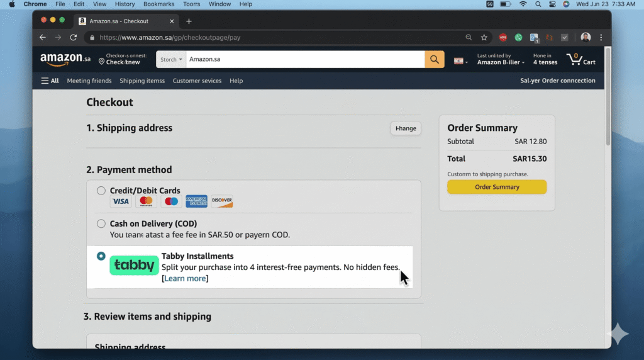Viewport: 644px width, 360px height.
Task: Click the Mastercard logo
Action: pos(146,201)
